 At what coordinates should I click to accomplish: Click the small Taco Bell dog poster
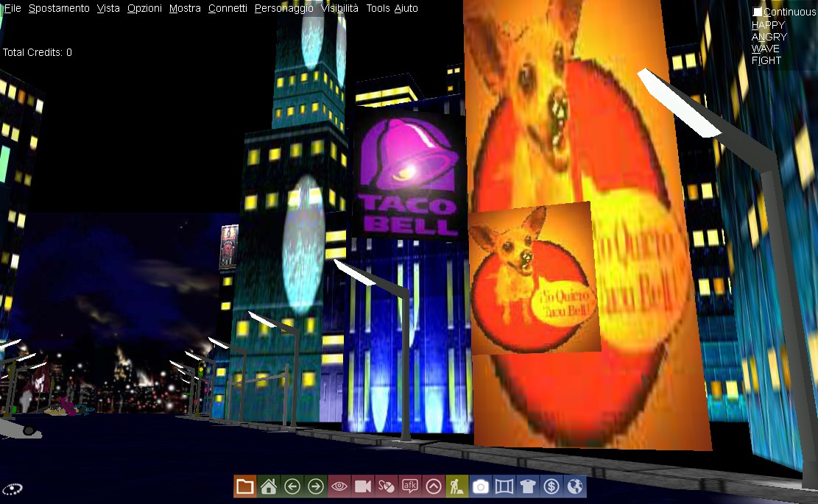click(x=533, y=279)
